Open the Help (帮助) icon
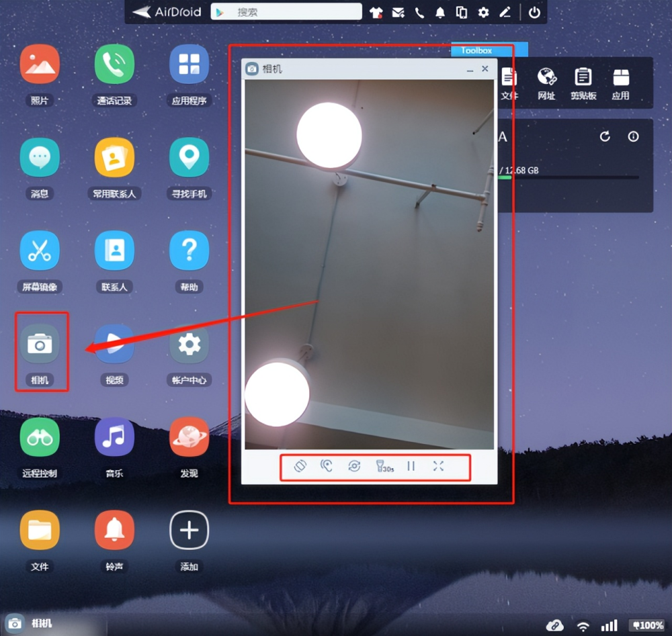This screenshot has height=636, width=672. [x=189, y=251]
